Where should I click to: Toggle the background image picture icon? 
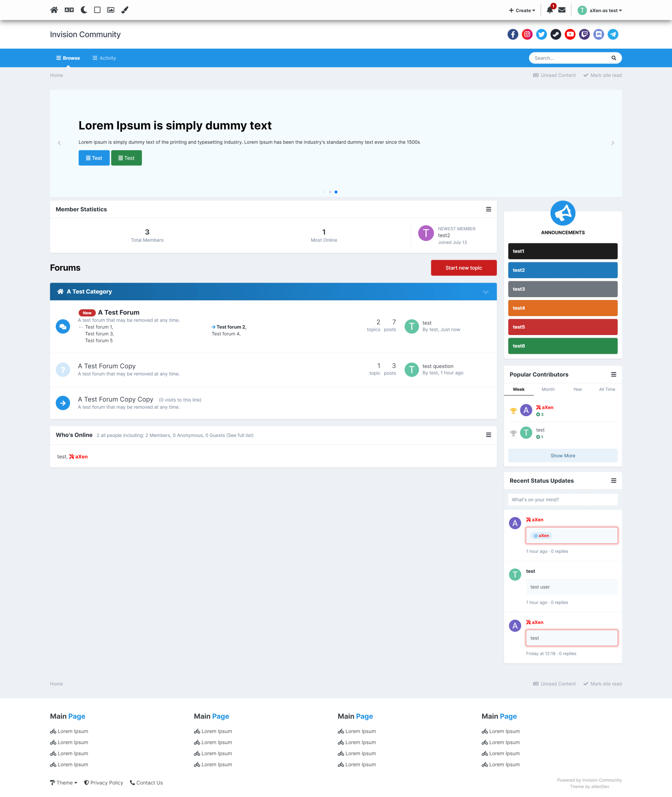[x=111, y=10]
